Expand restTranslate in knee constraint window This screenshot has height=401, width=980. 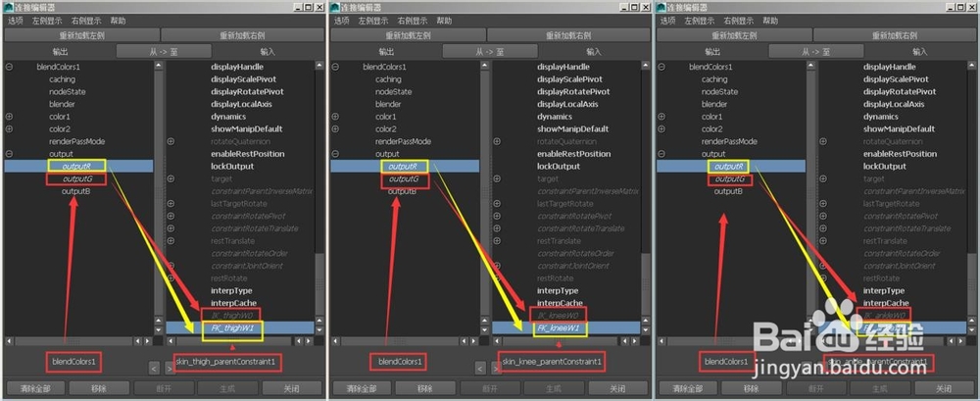(x=497, y=241)
